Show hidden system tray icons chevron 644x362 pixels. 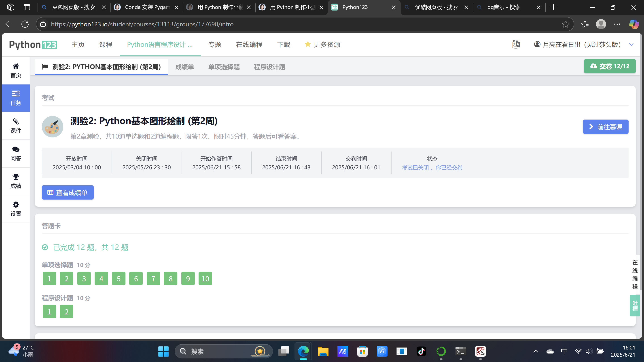(536, 351)
